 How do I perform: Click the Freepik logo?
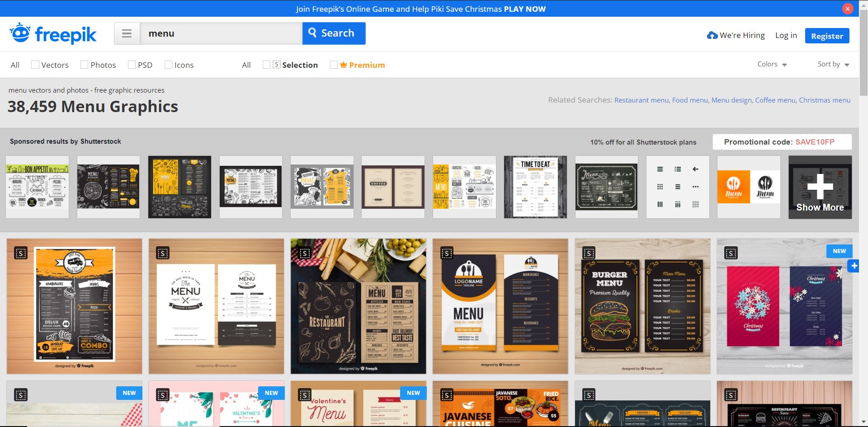click(53, 34)
